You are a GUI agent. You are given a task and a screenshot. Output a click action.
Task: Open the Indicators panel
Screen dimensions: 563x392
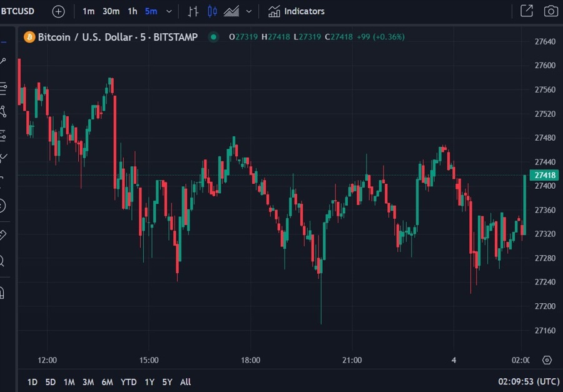tap(297, 11)
